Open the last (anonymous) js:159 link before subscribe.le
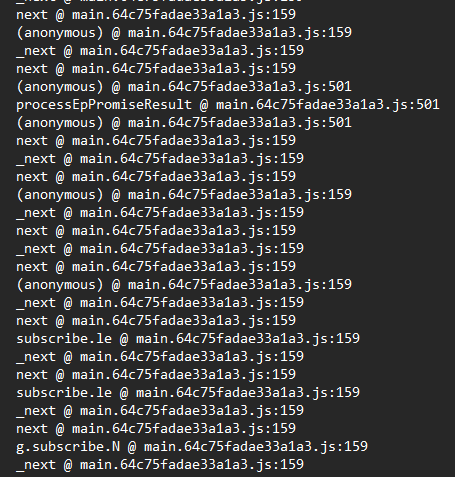The image size is (455, 477). (240, 285)
